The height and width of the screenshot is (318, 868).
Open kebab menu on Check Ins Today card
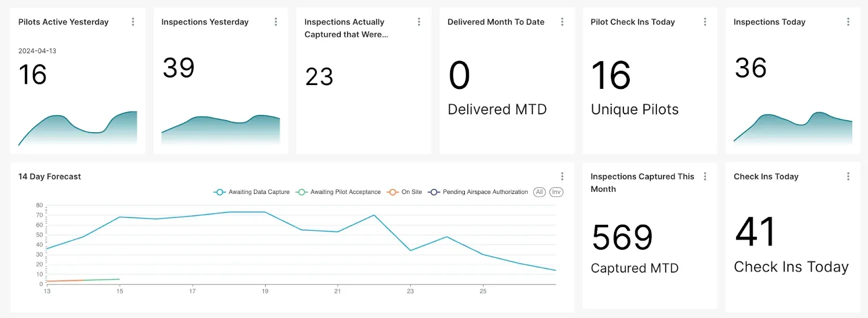tap(848, 176)
